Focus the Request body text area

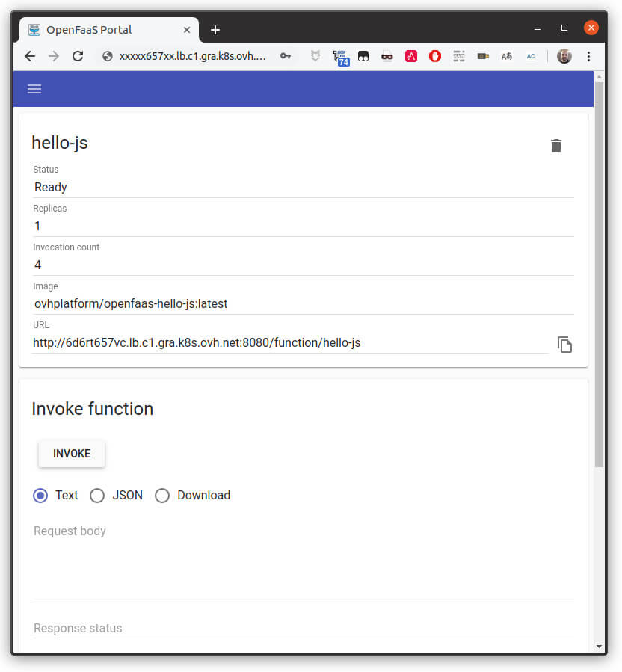point(303,561)
